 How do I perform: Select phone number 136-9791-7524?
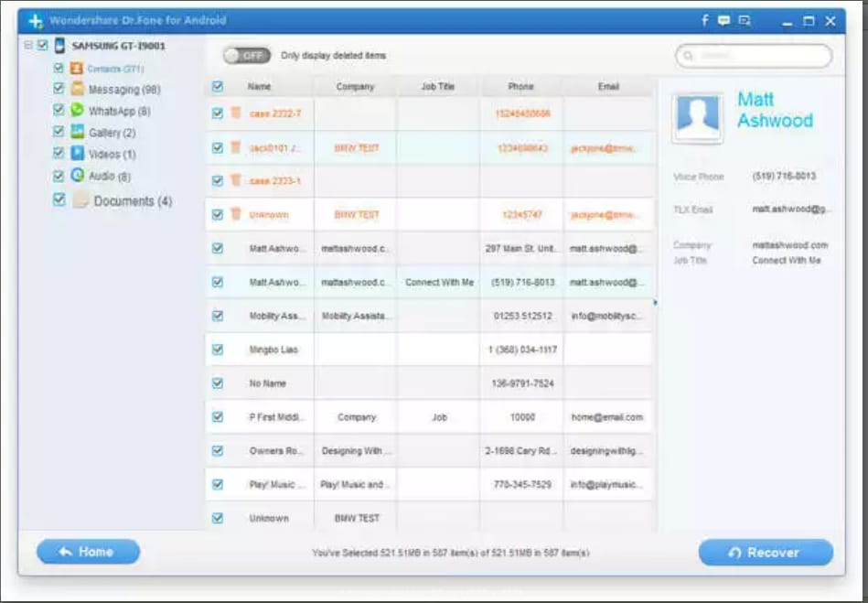tap(522, 383)
